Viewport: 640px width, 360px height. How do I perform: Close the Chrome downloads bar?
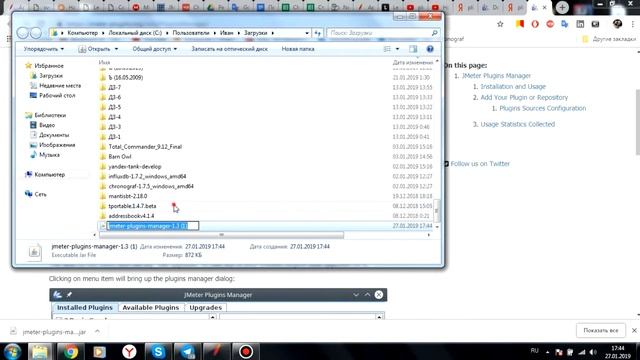pos(634,330)
